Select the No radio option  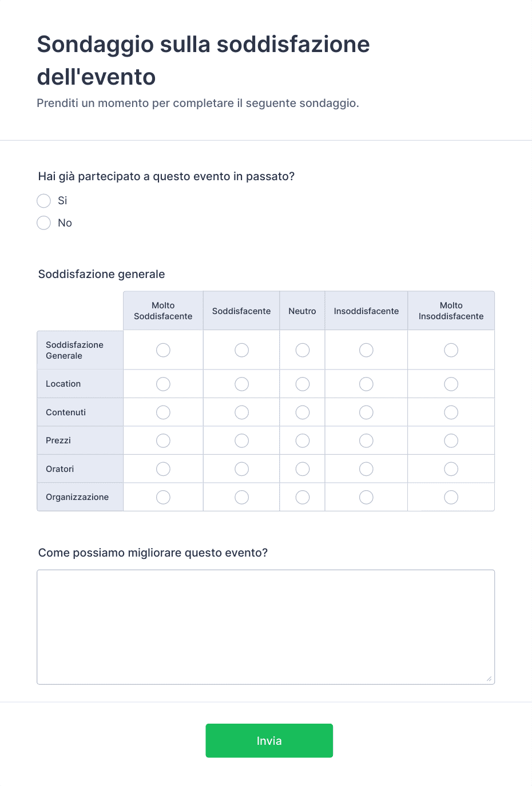tap(44, 223)
